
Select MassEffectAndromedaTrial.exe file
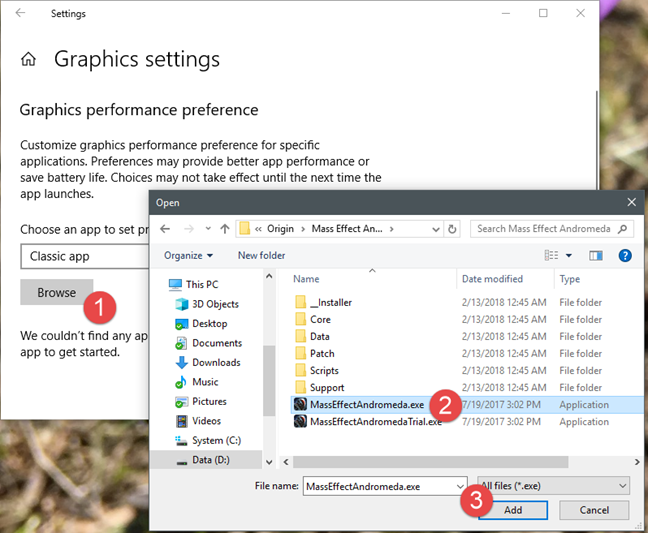[367, 421]
